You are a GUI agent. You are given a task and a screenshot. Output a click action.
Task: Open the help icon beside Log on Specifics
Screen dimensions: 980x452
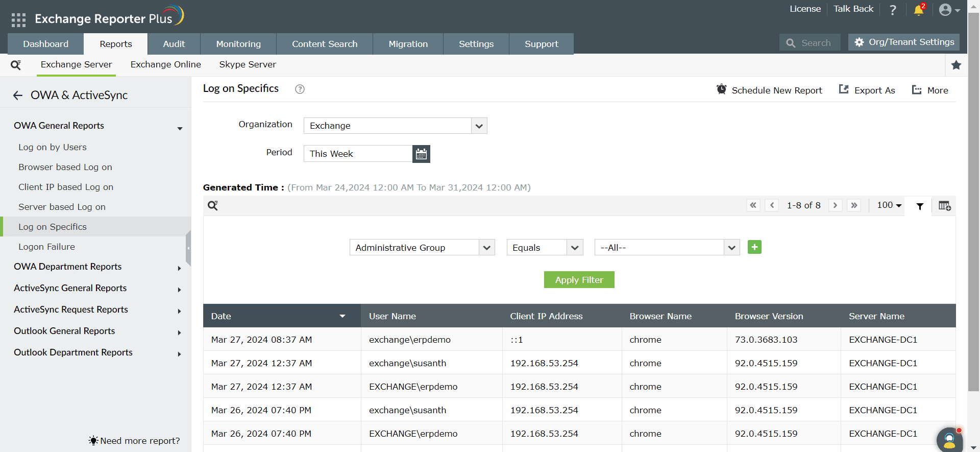pos(300,89)
